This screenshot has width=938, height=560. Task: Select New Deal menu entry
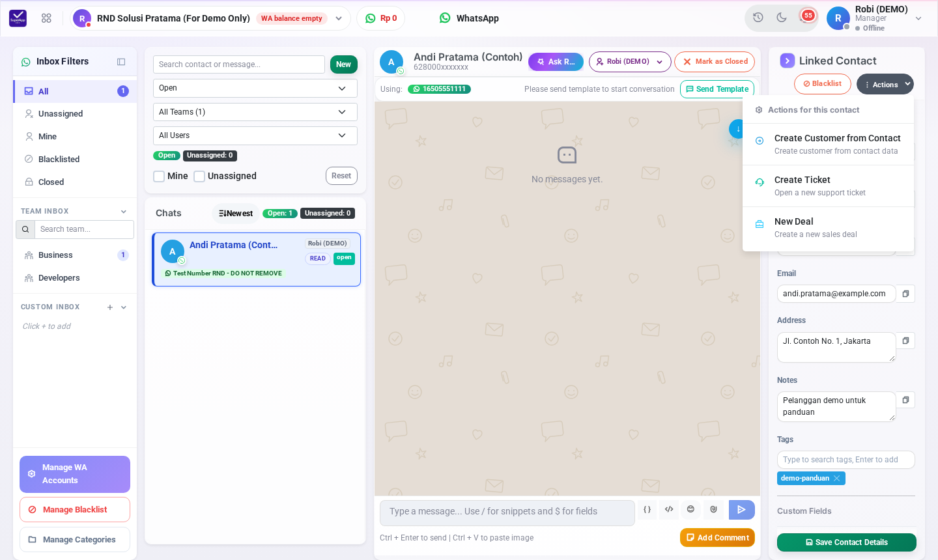[x=829, y=228]
